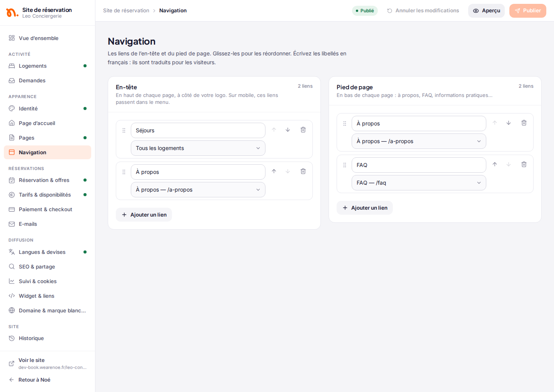Edit footer À propos label field

coord(419,123)
